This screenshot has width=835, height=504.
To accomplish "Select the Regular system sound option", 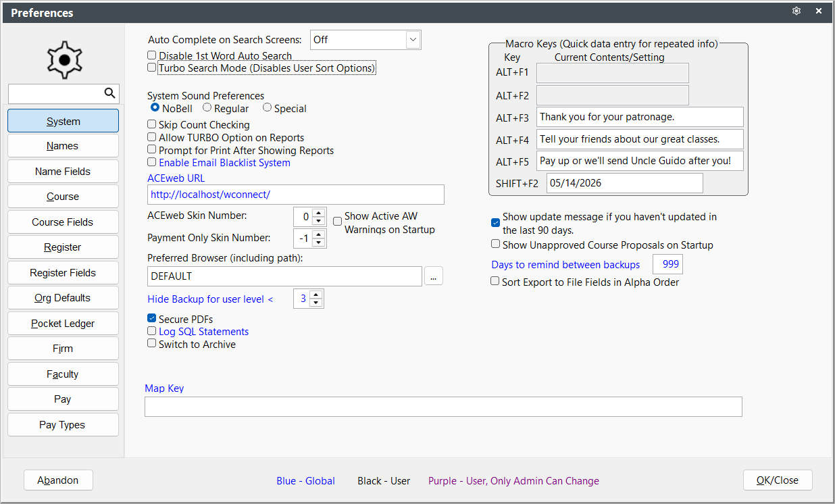I will click(207, 107).
